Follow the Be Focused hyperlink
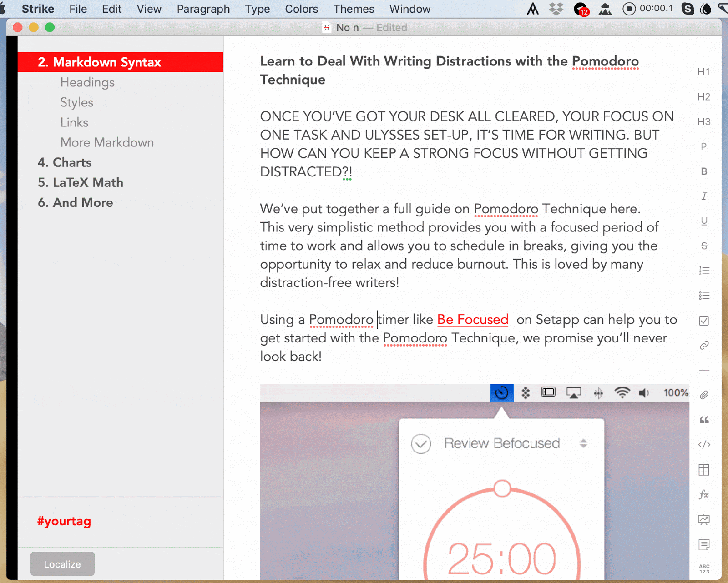This screenshot has height=583, width=728. [x=473, y=319]
